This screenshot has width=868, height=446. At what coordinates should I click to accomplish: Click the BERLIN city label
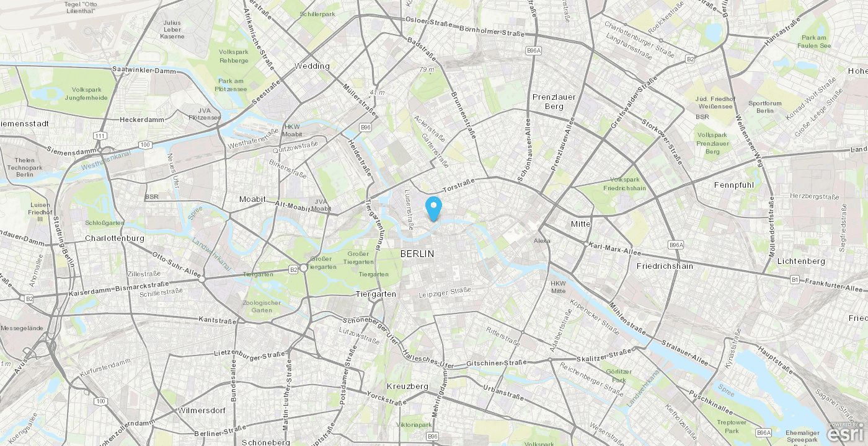pos(417,254)
